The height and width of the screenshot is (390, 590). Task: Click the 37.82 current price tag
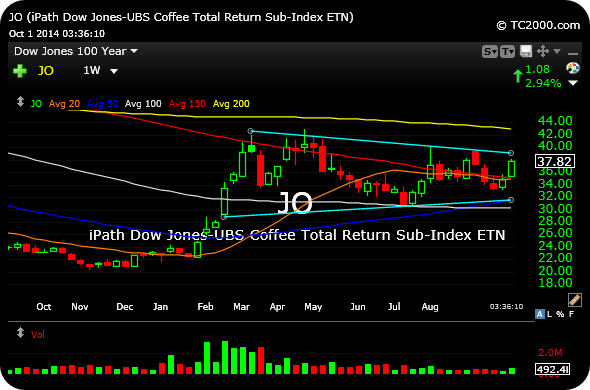[x=555, y=161]
